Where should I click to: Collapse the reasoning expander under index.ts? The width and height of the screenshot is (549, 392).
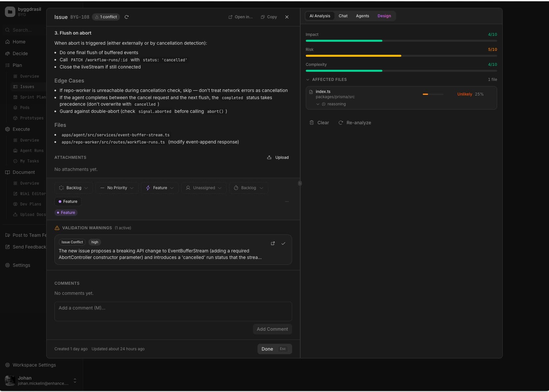318,104
